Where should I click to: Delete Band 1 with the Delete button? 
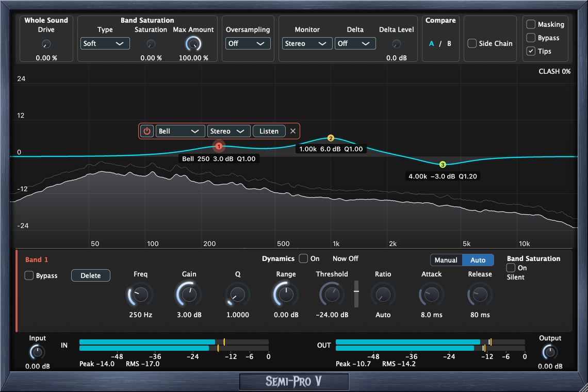(90, 276)
